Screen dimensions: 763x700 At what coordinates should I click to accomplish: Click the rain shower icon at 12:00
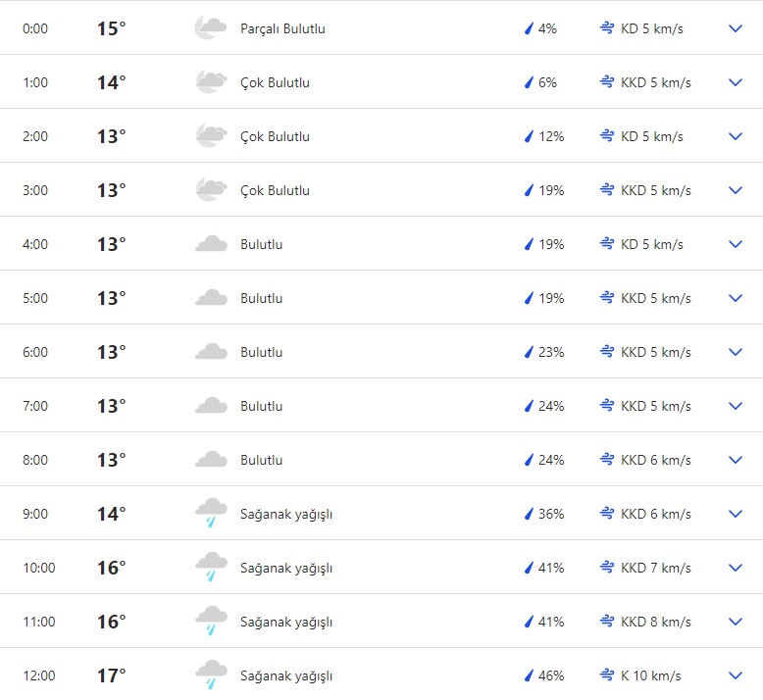point(211,675)
